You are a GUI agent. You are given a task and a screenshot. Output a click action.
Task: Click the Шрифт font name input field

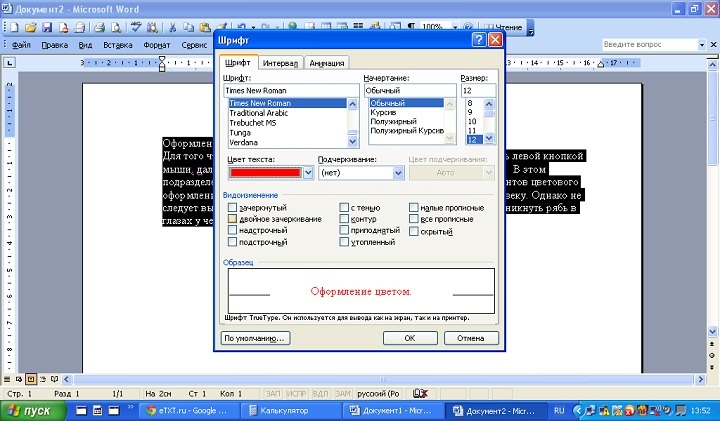point(291,90)
